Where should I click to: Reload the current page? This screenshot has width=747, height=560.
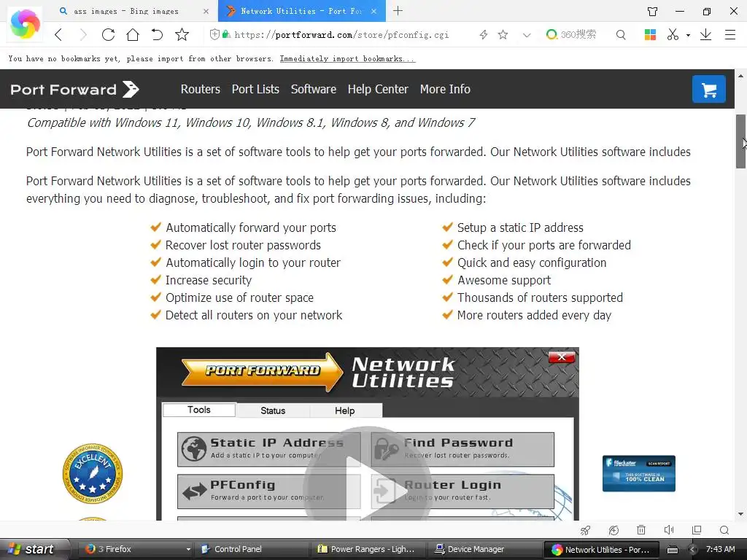coord(108,35)
